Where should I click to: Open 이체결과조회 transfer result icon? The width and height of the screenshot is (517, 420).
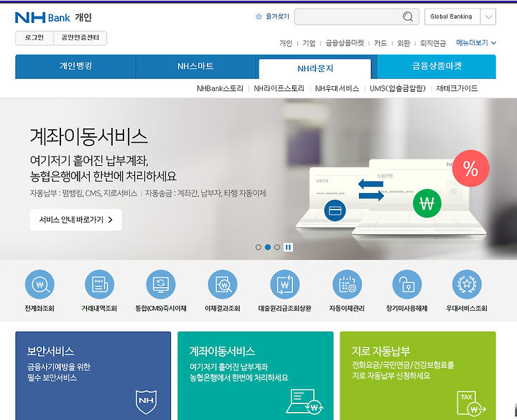coord(223,284)
